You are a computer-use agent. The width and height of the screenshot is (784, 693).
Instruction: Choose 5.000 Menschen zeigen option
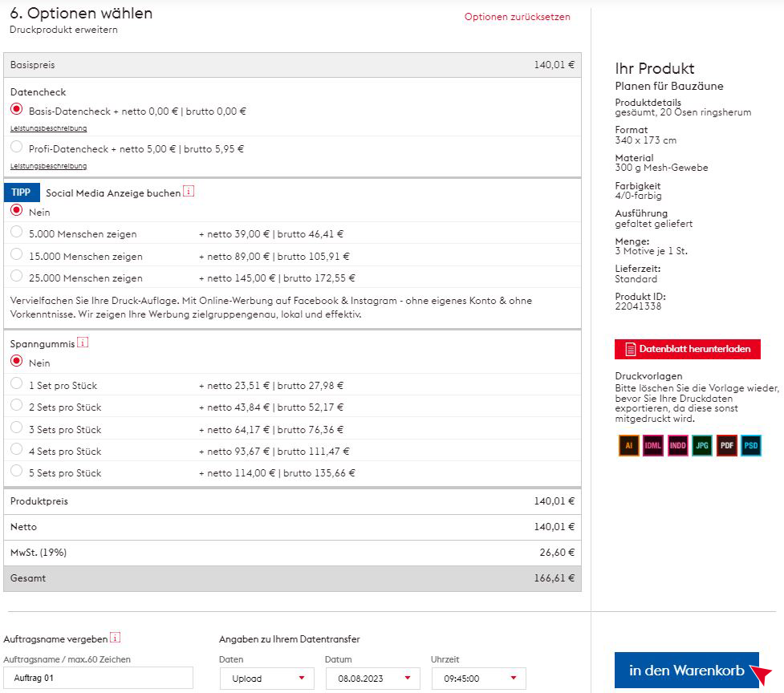click(x=17, y=233)
